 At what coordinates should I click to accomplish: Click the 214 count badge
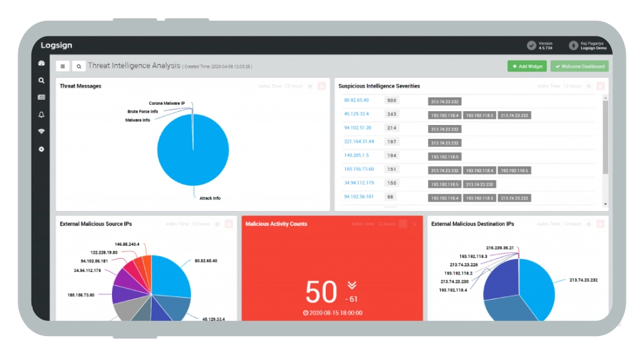point(392,128)
